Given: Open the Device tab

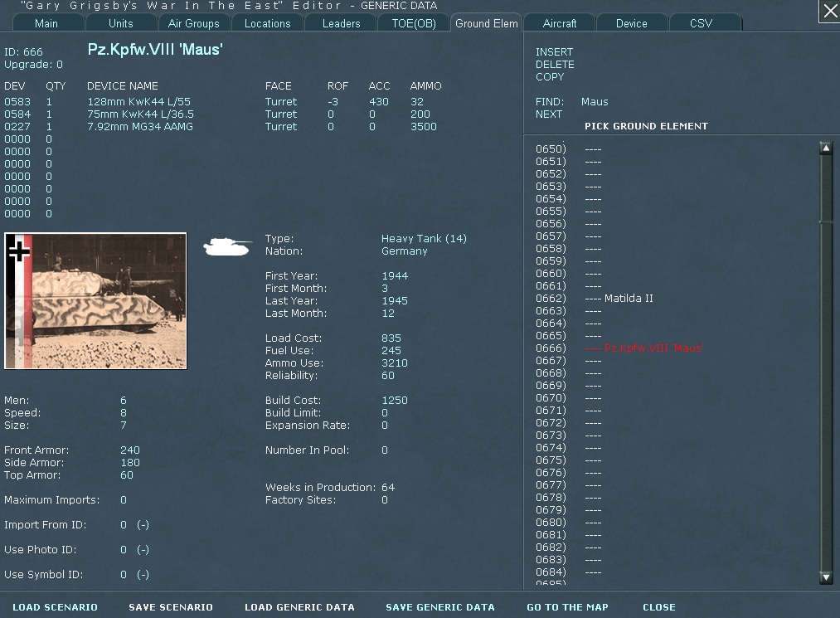Looking at the screenshot, I should click(632, 23).
